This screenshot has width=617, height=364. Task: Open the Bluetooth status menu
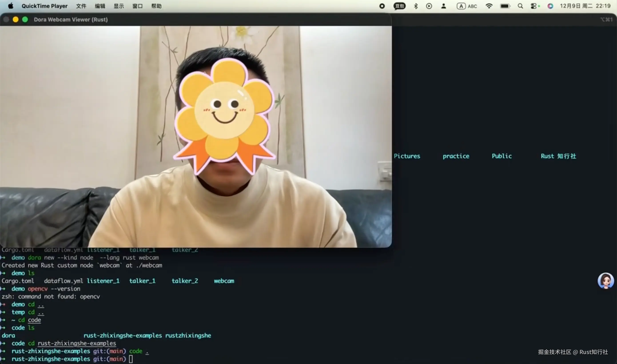[416, 6]
